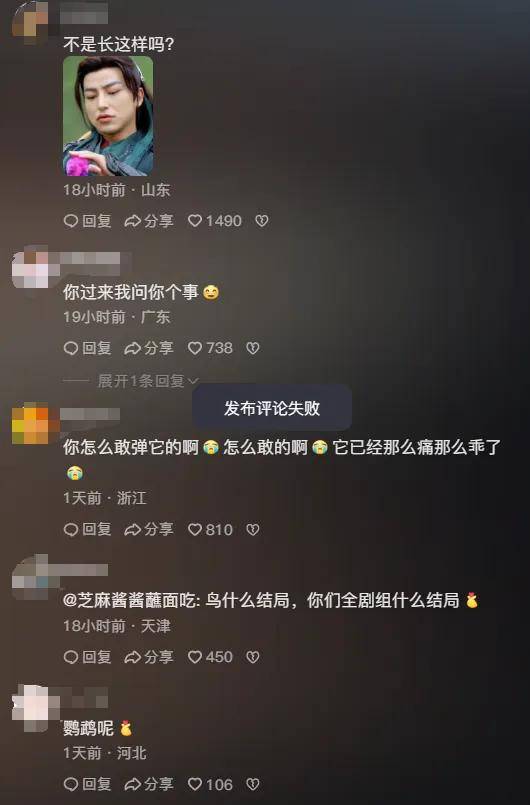Reply to the 鹦鹉呢 comment

tap(87, 784)
